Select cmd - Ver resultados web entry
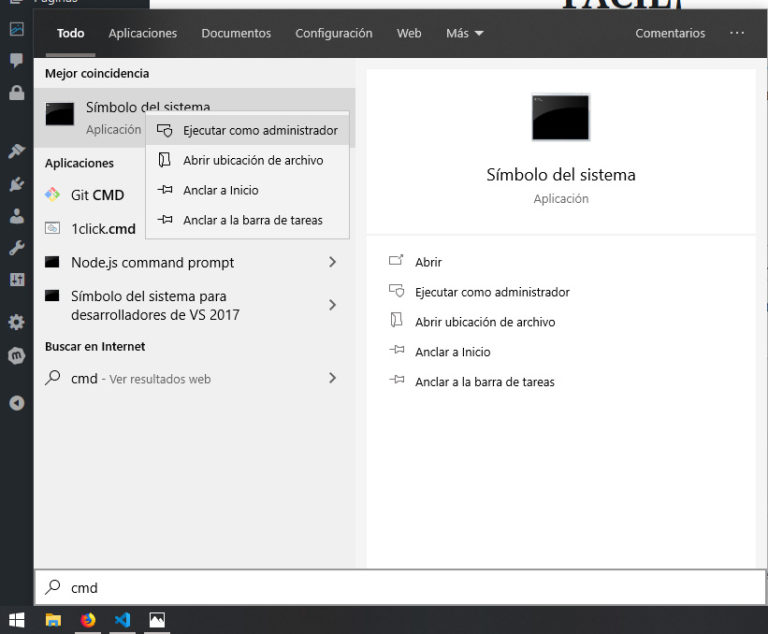The image size is (768, 634). tap(194, 378)
